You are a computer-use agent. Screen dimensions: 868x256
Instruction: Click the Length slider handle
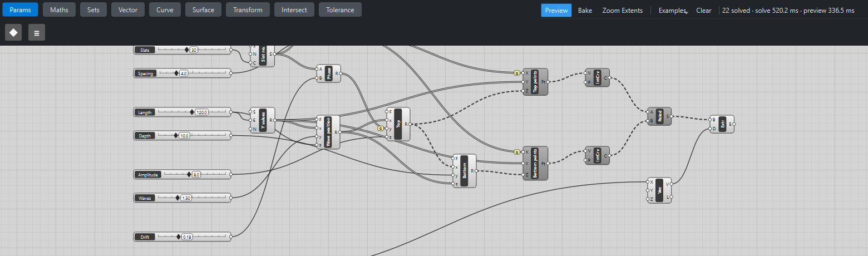192,112
